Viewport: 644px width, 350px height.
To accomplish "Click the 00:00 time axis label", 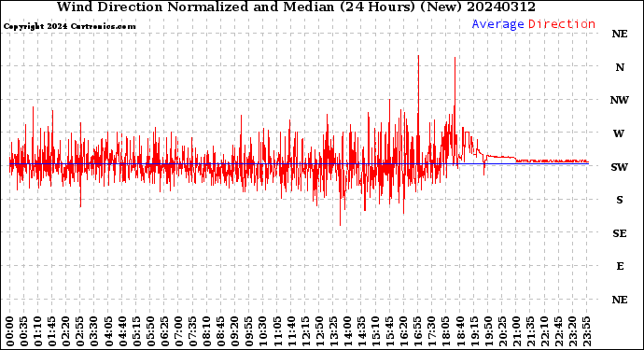I will click(10, 331).
